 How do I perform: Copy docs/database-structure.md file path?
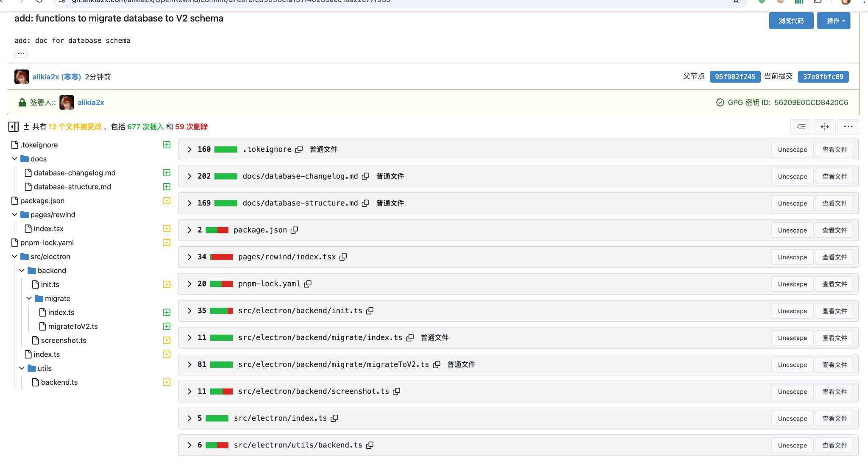[365, 203]
